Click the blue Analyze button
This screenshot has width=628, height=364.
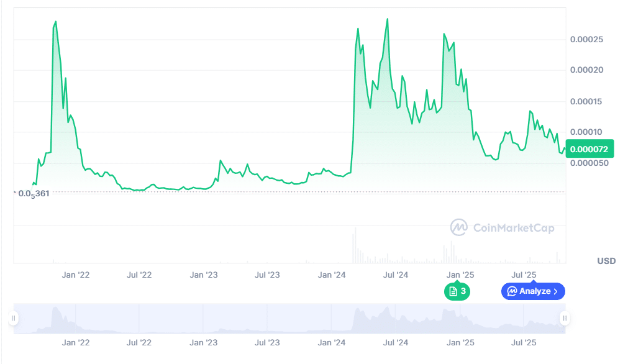tap(533, 291)
